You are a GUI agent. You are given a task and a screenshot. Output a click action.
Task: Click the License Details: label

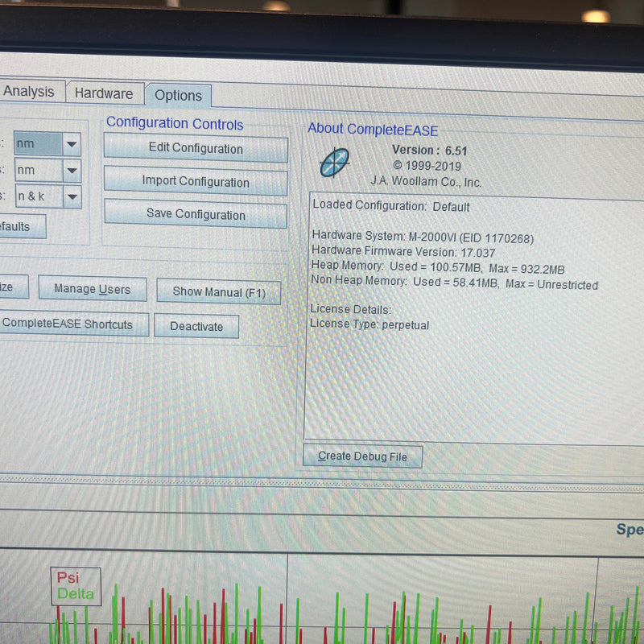[x=350, y=309]
